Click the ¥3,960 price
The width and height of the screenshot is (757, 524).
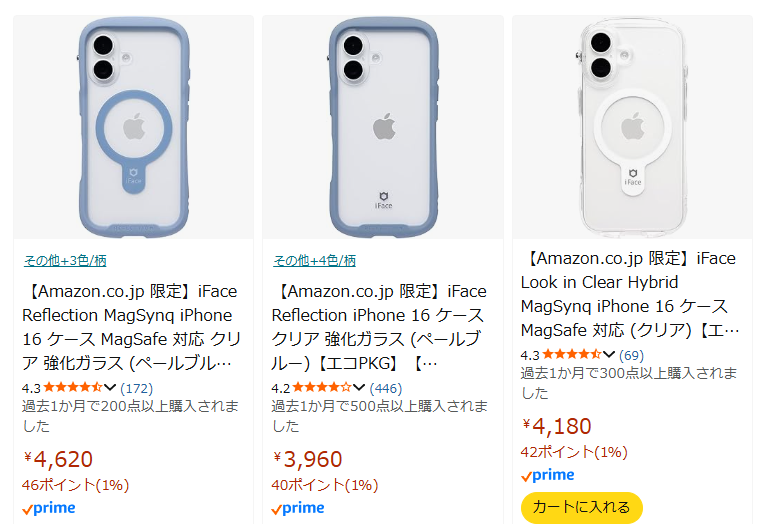[x=308, y=459]
